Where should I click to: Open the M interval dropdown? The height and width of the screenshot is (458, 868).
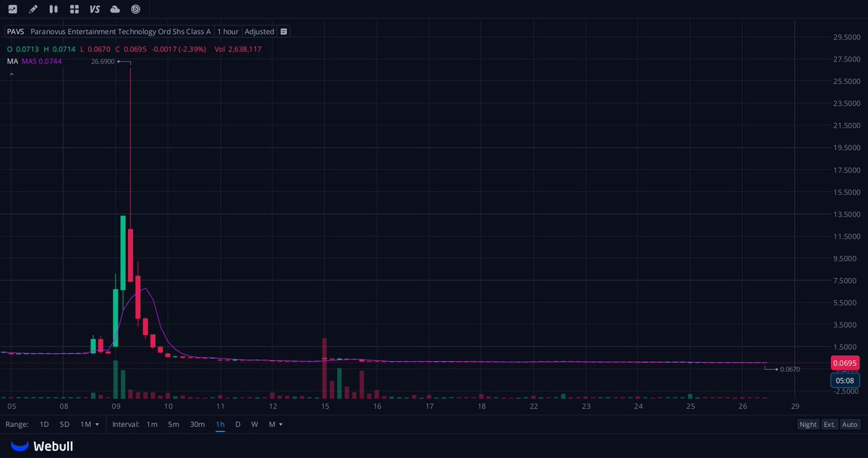[275, 425]
